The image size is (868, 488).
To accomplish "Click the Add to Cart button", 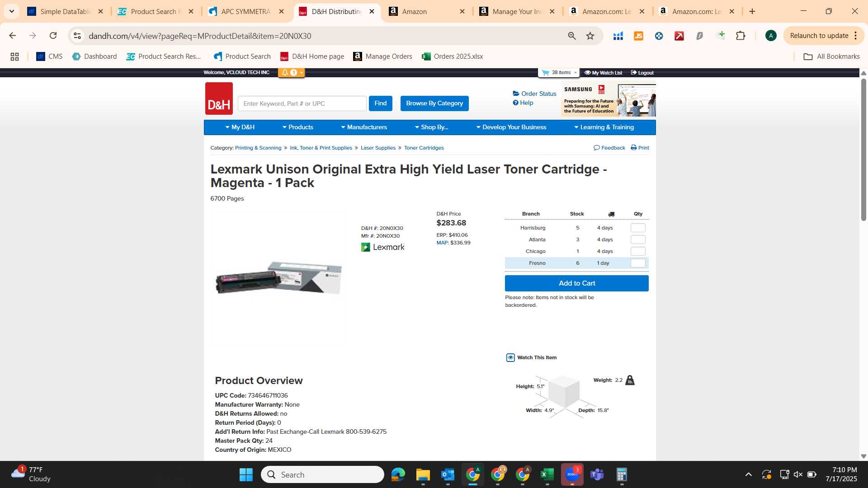I will [576, 283].
